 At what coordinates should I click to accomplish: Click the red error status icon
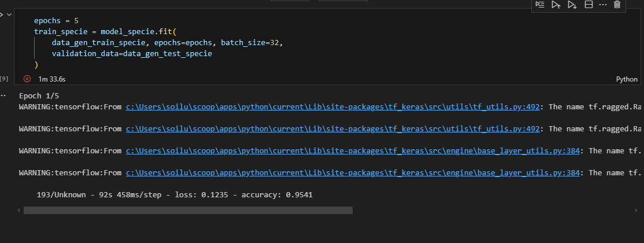pos(27,79)
